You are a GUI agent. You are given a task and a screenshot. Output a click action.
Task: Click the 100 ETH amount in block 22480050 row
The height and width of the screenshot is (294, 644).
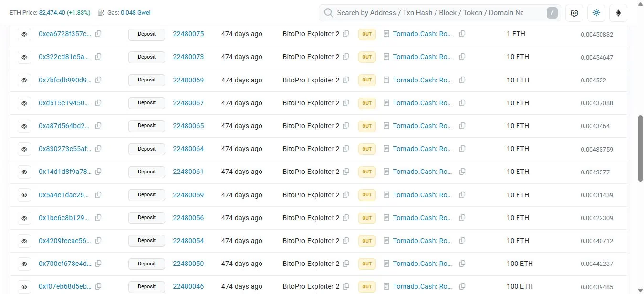click(x=519, y=264)
